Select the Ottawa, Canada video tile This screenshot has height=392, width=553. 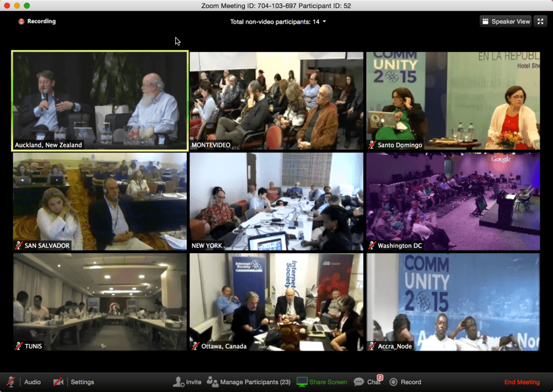(276, 302)
